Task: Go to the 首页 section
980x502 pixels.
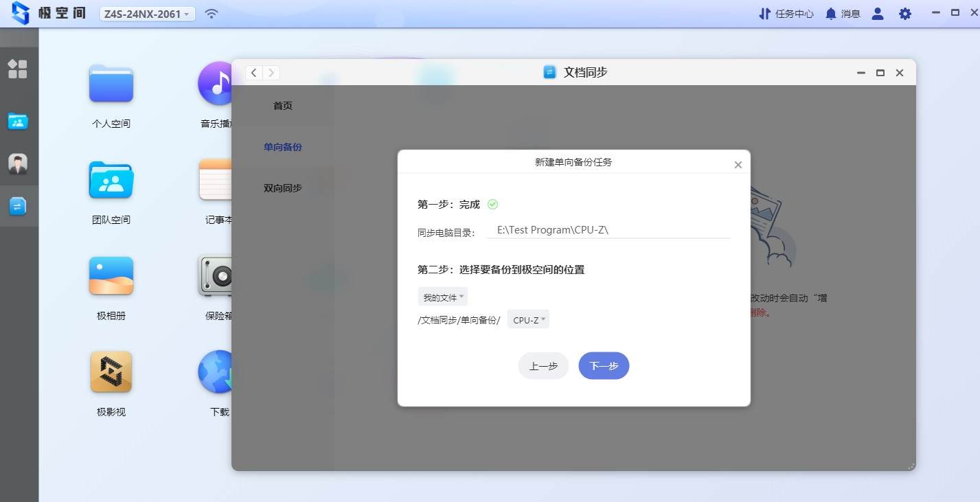Action: click(282, 105)
